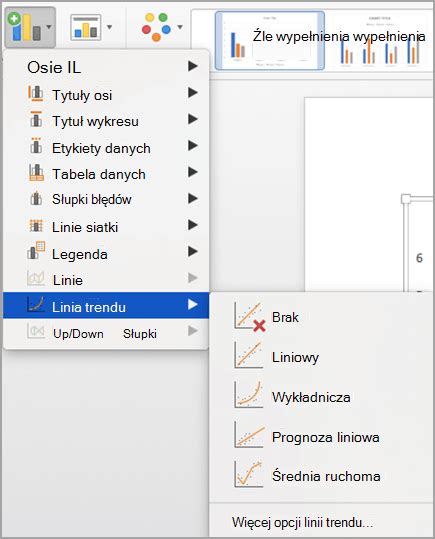The width and height of the screenshot is (435, 539).
Task: Click the Tabela danych icon
Action: [36, 173]
